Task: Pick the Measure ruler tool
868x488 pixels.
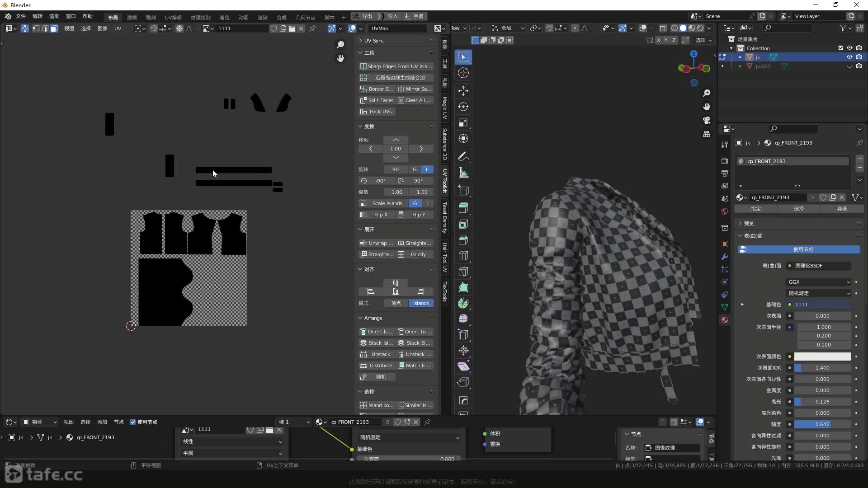Action: 463,172
